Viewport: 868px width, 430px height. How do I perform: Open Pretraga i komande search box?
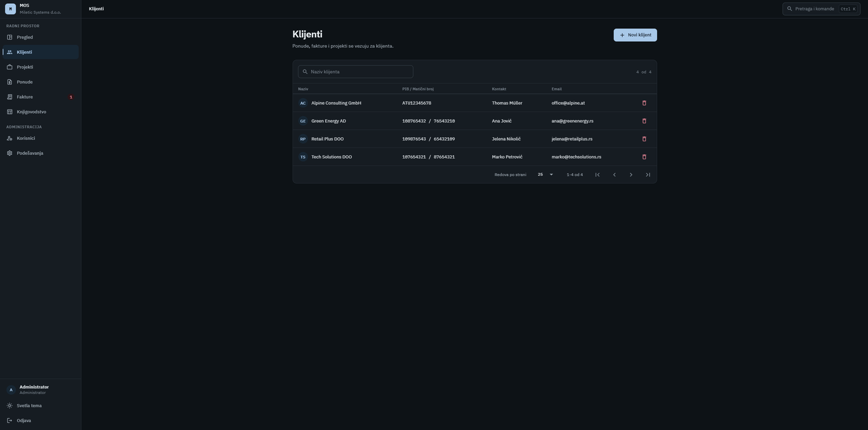[x=821, y=9]
